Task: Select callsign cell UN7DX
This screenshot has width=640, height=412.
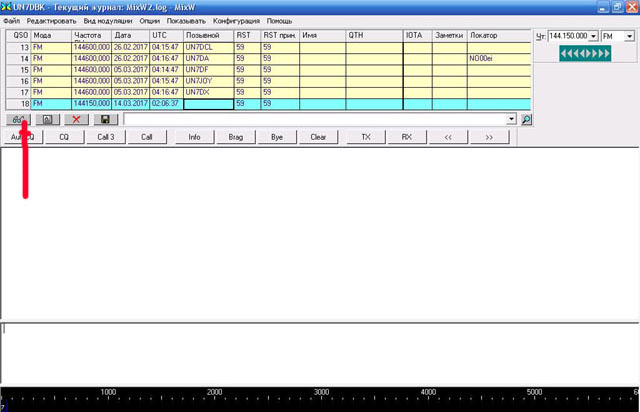Action: click(x=209, y=92)
